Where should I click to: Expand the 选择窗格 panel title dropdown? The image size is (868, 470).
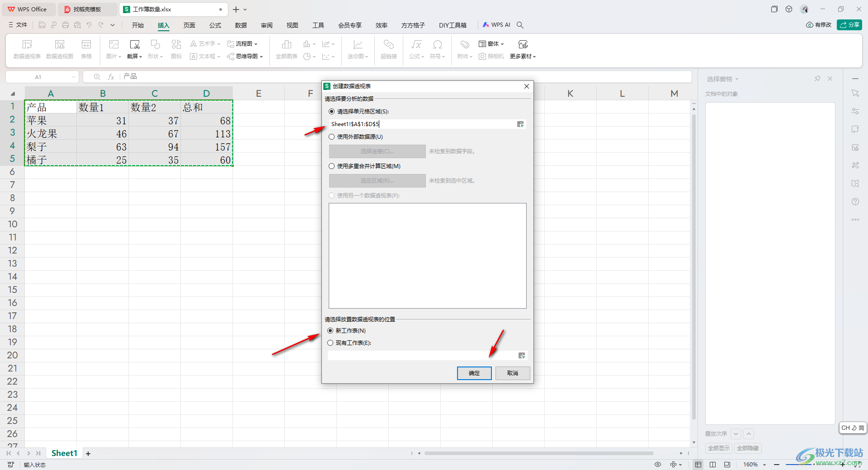click(737, 79)
